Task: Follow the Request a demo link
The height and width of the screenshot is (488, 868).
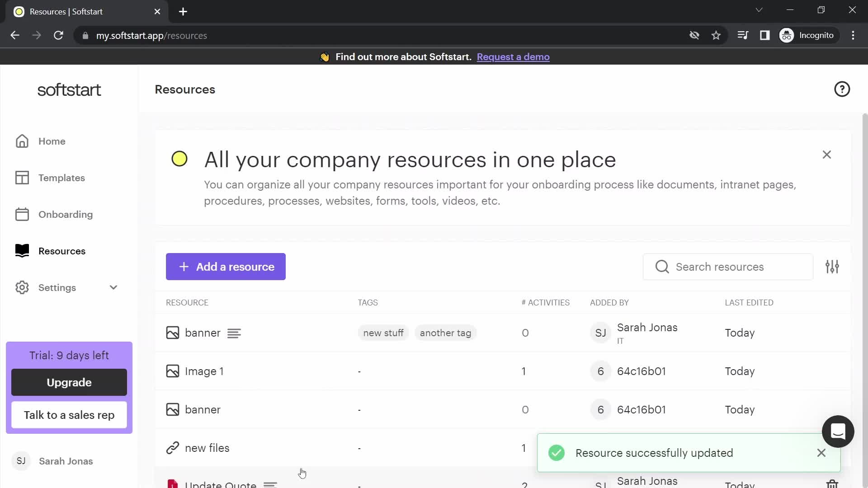Action: pyautogui.click(x=513, y=57)
